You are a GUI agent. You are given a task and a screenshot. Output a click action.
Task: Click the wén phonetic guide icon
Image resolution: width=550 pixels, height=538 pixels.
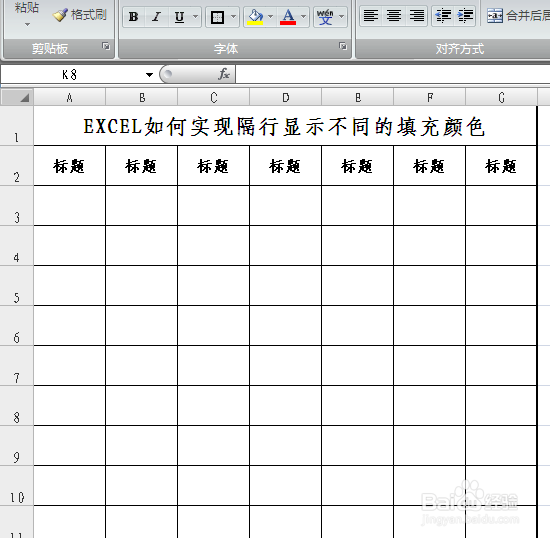point(325,16)
